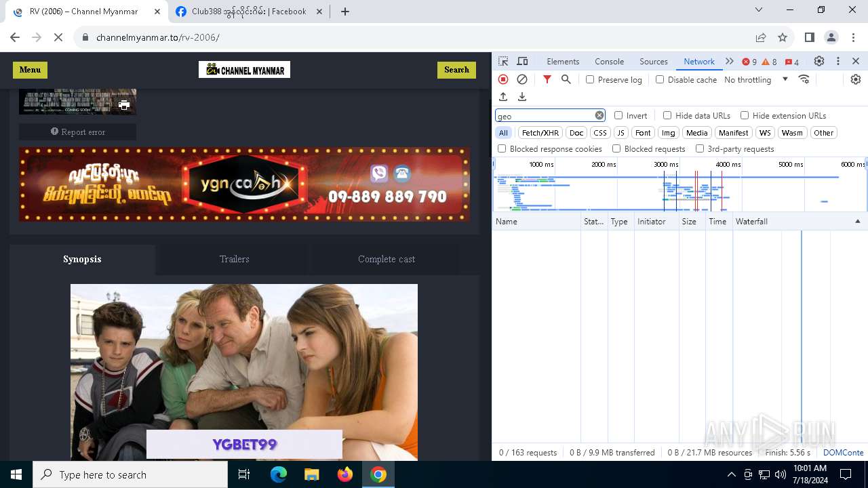Show hidden system tray icons
Viewport: 868px width, 488px height.
(x=731, y=474)
